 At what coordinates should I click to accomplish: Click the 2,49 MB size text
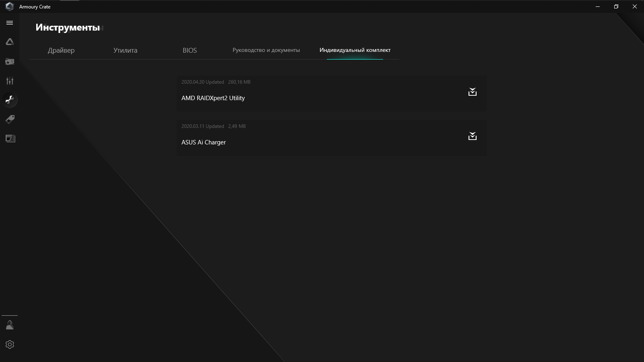[237, 126]
